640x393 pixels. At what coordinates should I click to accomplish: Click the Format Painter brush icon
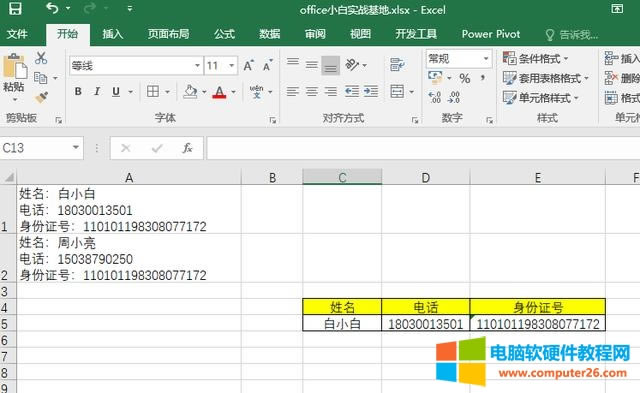41,98
